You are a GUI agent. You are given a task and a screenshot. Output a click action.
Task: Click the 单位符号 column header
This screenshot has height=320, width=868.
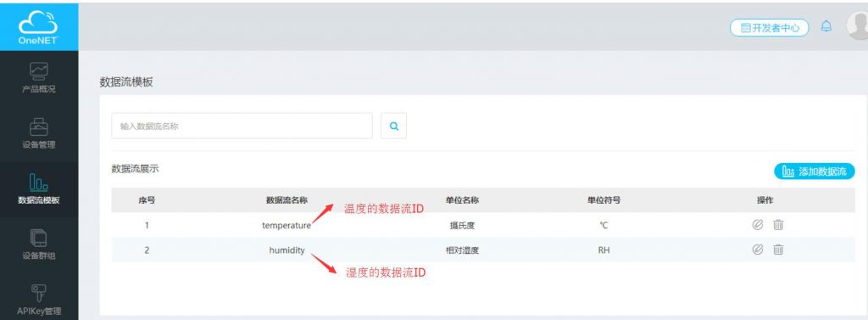tap(604, 200)
